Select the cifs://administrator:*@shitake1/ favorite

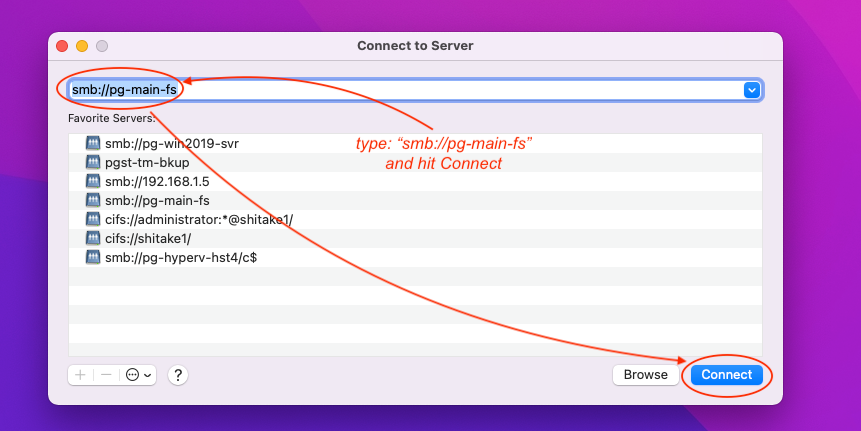(415, 220)
